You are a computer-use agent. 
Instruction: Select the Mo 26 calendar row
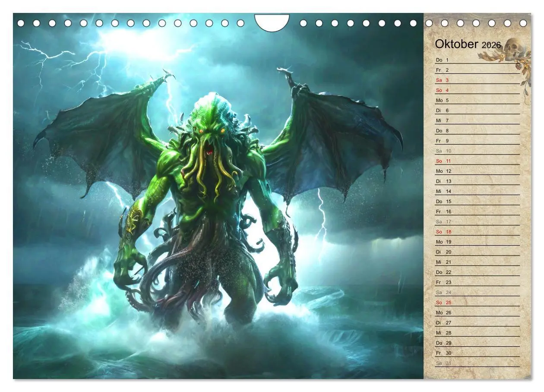(x=477, y=313)
